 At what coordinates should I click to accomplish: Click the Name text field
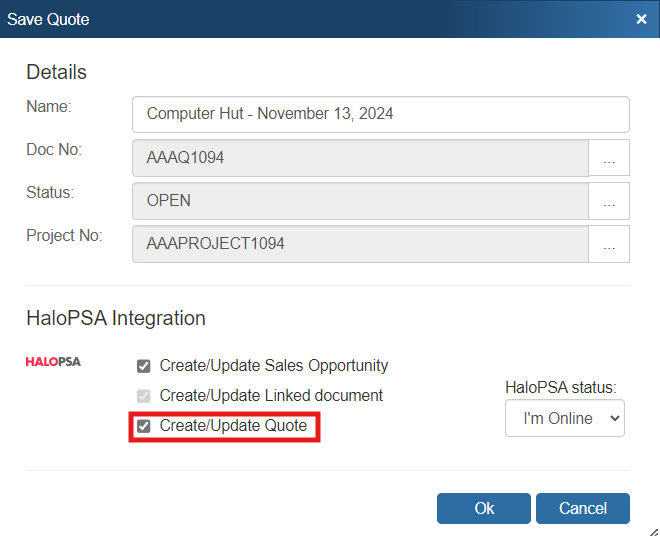click(380, 114)
